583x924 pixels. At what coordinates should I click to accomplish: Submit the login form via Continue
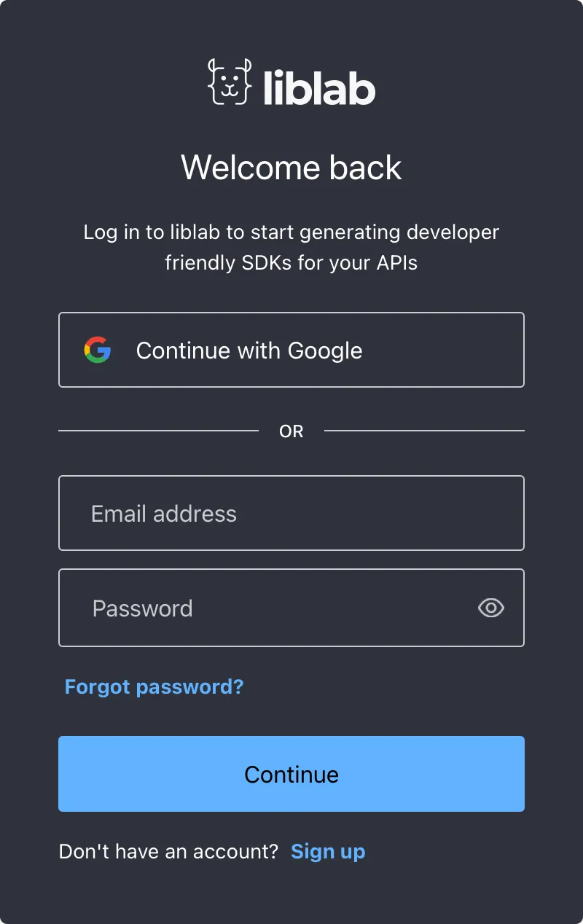(291, 774)
